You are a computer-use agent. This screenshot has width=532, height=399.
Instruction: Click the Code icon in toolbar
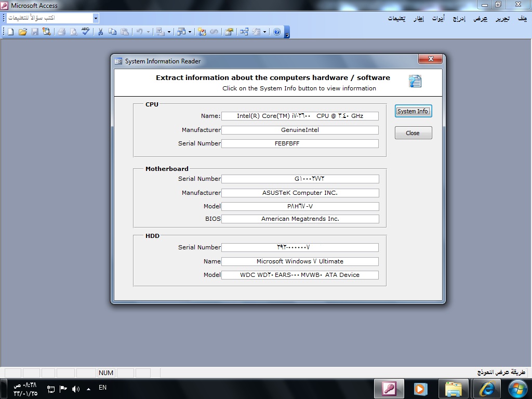point(202,32)
